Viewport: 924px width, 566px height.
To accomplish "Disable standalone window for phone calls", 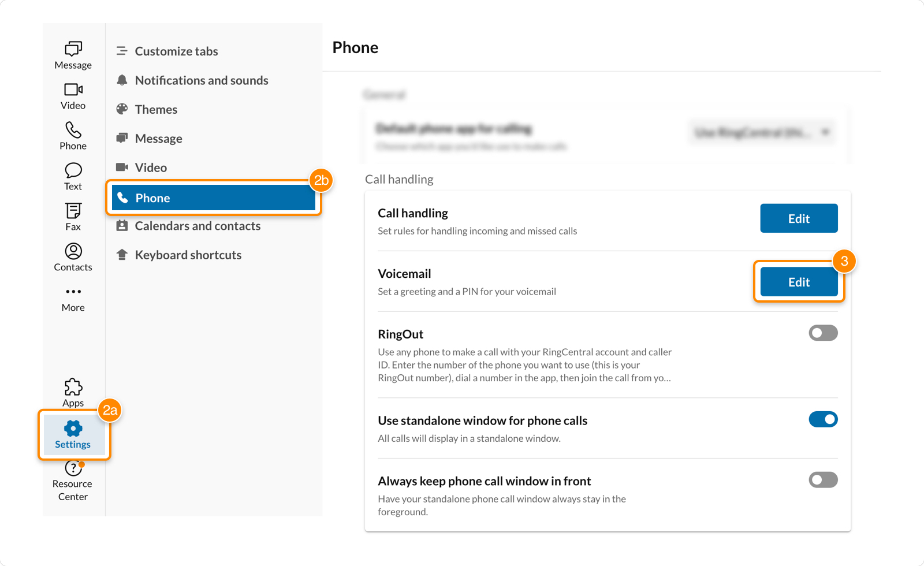I will tap(824, 419).
